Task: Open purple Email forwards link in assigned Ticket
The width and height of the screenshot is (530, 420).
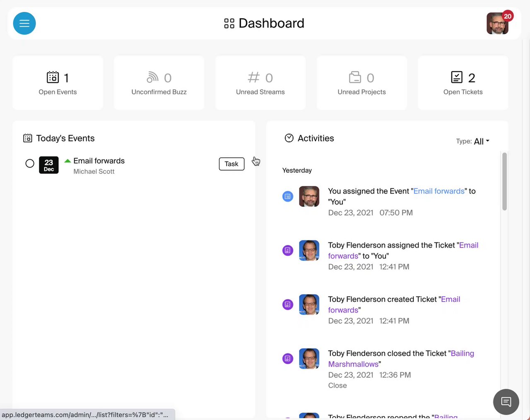Action: click(x=403, y=251)
